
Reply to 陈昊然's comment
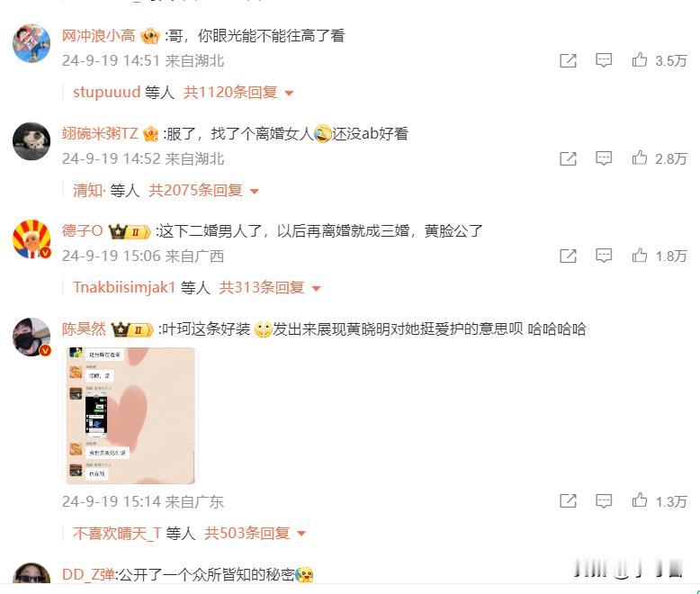[604, 500]
